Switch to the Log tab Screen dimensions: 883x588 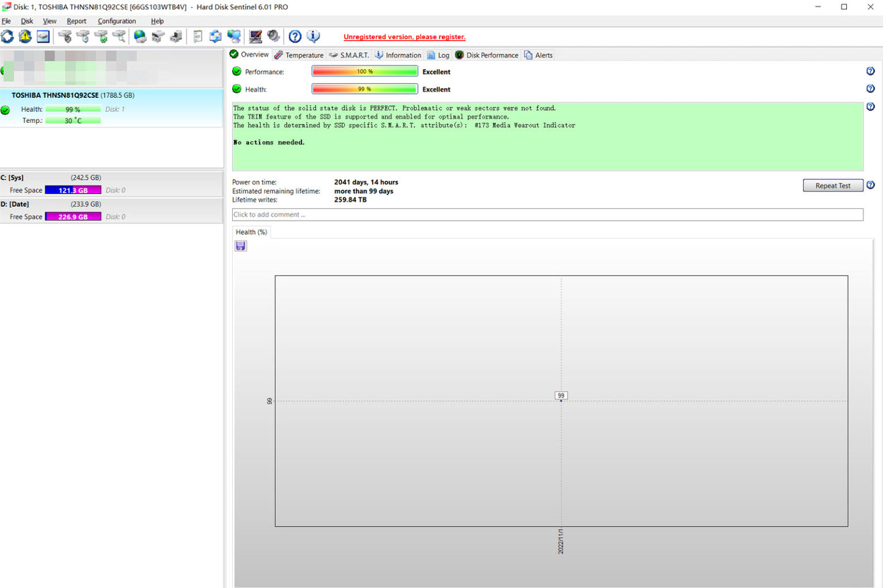438,55
